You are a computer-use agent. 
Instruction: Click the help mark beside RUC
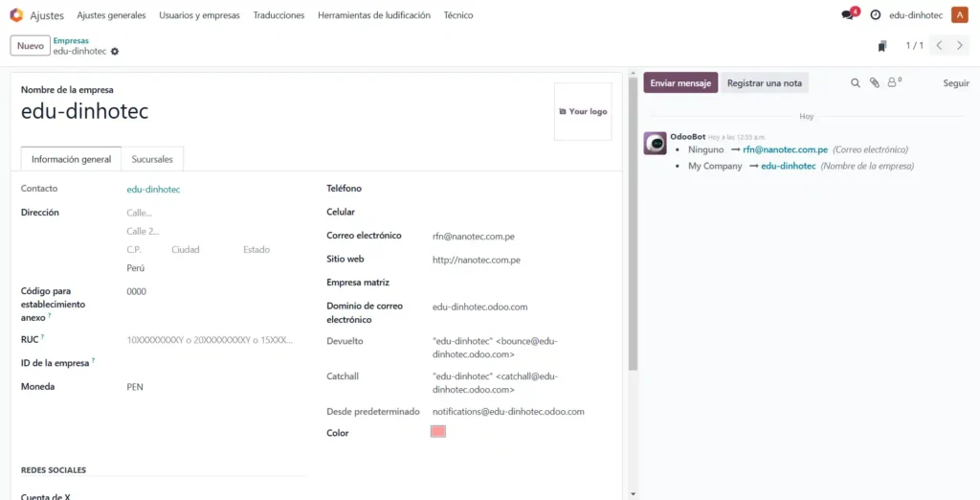[x=43, y=337]
